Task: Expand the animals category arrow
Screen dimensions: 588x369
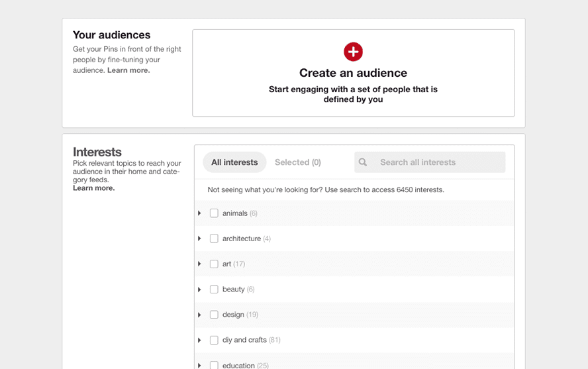Action: click(x=199, y=213)
